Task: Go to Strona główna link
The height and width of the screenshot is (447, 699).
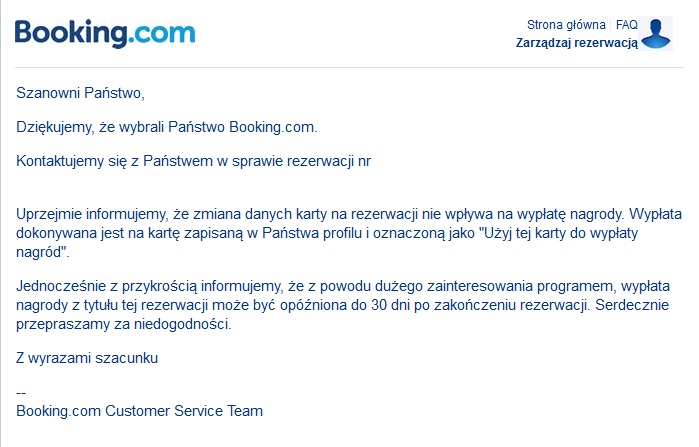Action: click(566, 25)
